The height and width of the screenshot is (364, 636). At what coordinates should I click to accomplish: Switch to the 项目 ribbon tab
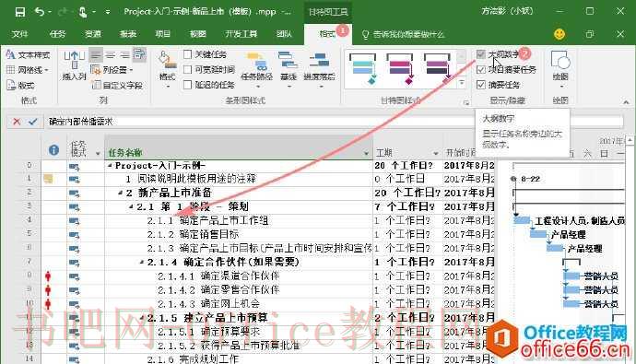162,34
